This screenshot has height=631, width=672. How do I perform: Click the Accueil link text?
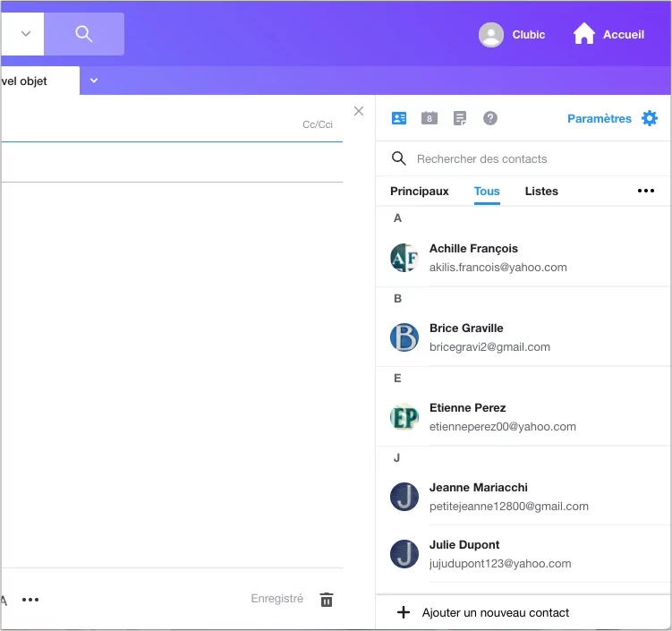[623, 35]
